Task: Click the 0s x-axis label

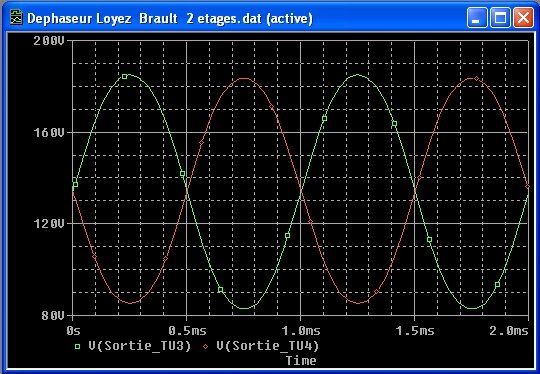Action: click(x=73, y=331)
